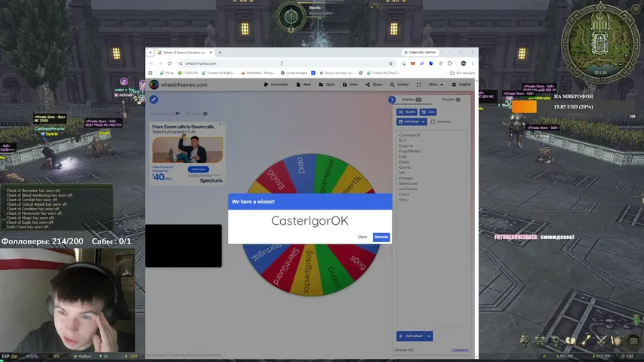Go back in browser history
Viewport: 644px width, 362px height.
pos(151,63)
